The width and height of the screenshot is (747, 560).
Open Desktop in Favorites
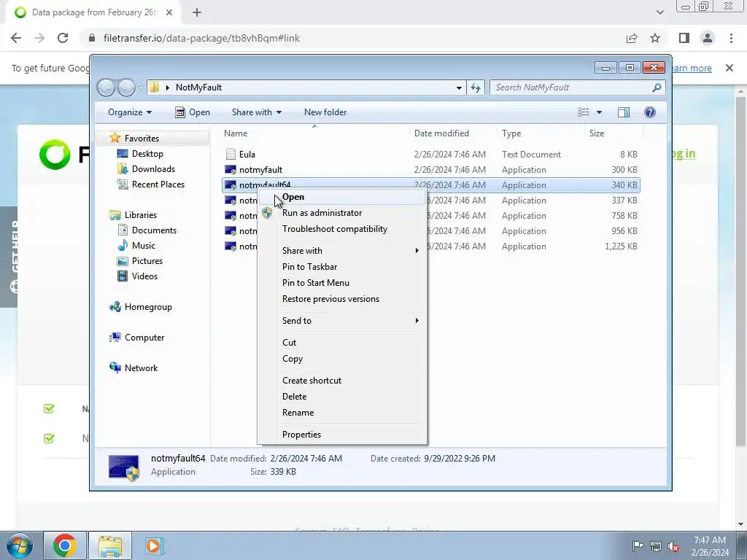pos(140,154)
